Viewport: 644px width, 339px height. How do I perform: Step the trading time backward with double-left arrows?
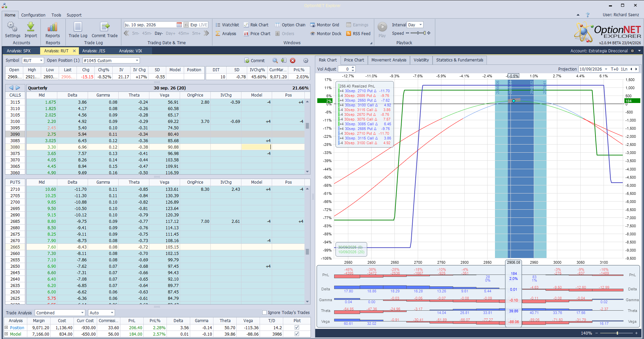click(x=126, y=33)
